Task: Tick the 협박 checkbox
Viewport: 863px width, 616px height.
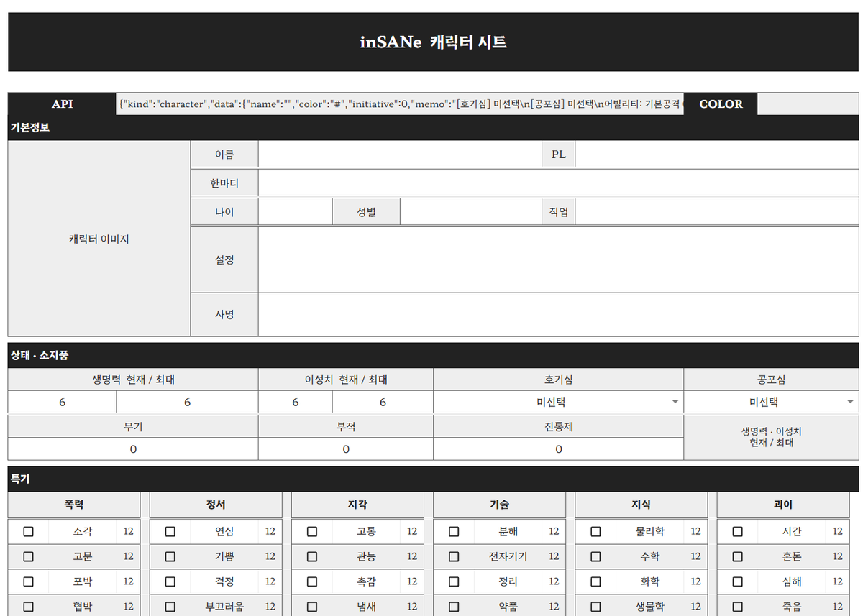Action: click(28, 607)
